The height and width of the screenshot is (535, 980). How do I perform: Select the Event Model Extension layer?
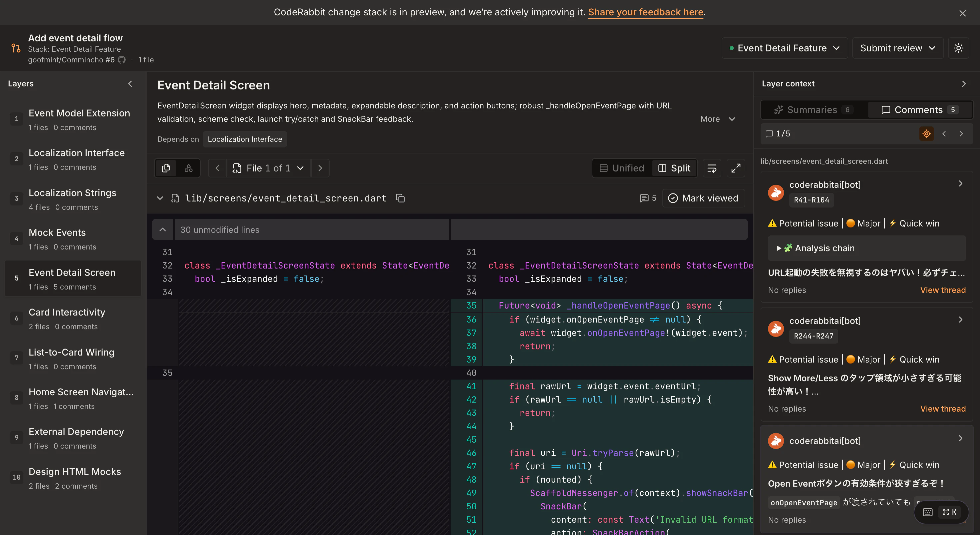(73, 119)
